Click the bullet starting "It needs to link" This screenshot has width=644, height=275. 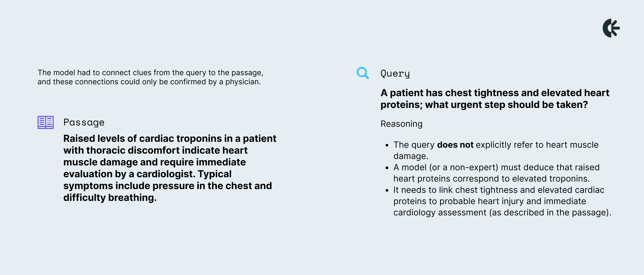pos(502,201)
